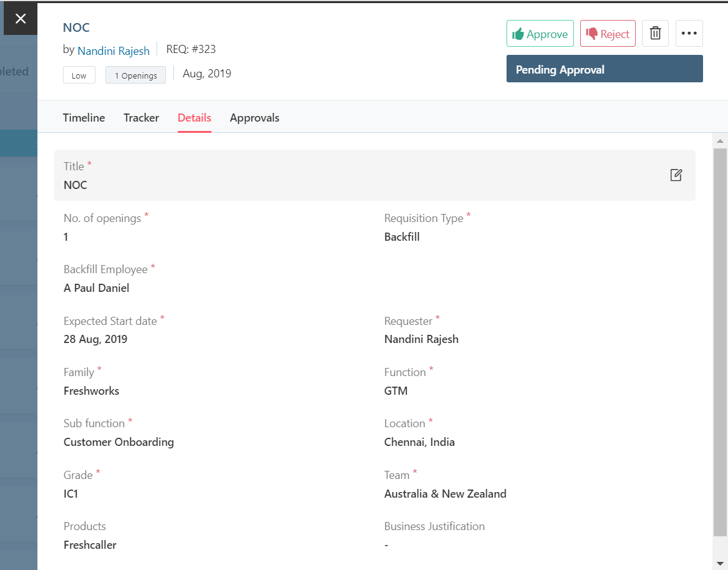Click the Backfill Employee label
728x570 pixels.
(105, 269)
